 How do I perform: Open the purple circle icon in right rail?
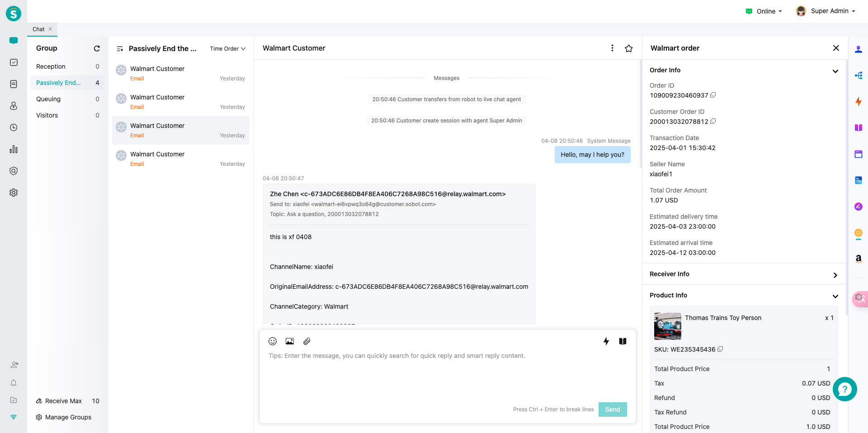point(859,207)
